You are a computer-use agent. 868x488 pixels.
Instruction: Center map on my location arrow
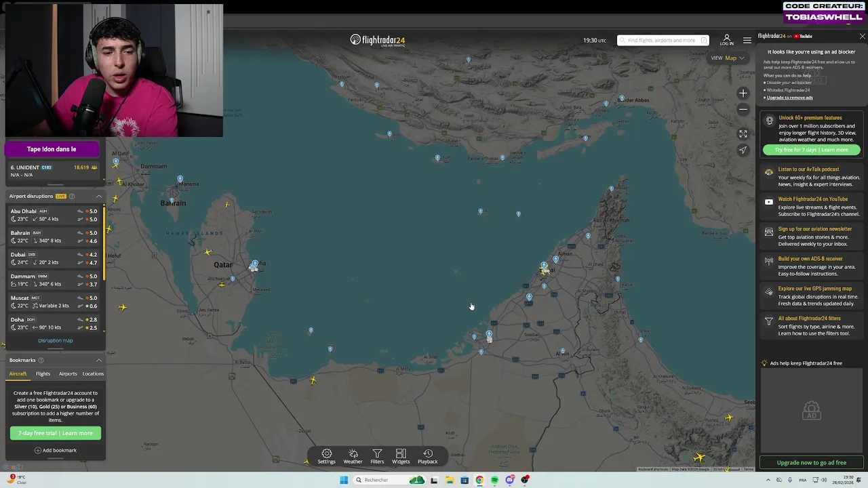click(x=743, y=150)
